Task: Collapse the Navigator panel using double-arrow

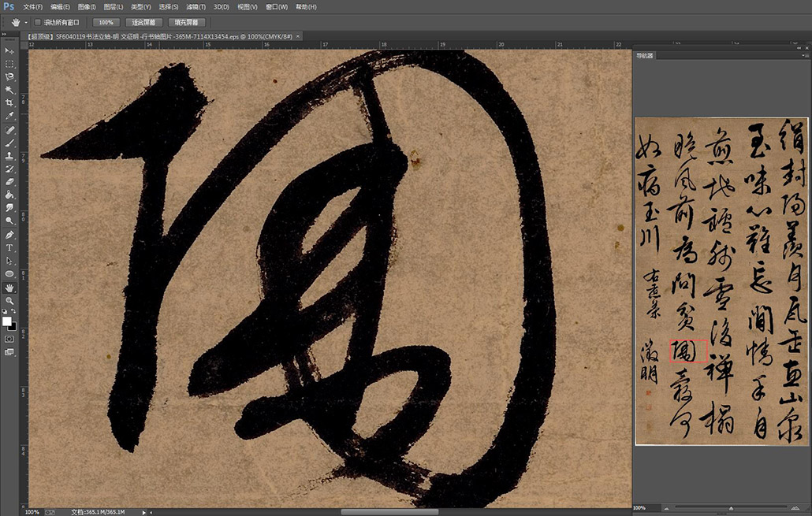Action: click(799, 47)
